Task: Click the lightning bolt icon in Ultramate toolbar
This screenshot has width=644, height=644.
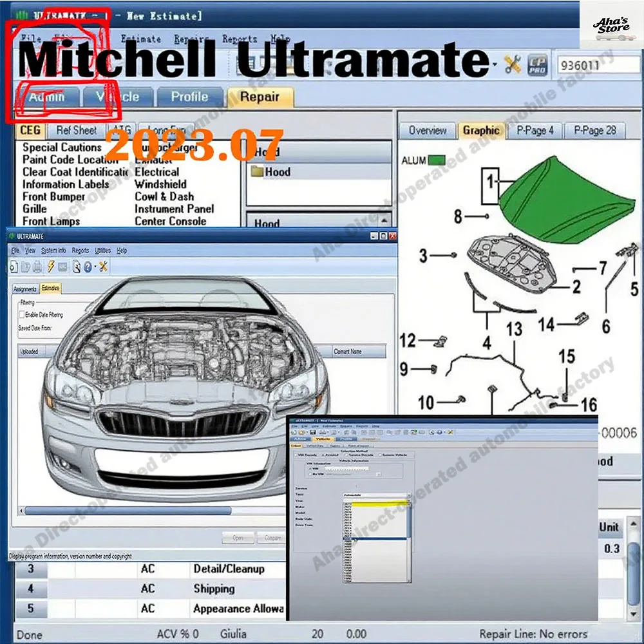Action: [50, 266]
